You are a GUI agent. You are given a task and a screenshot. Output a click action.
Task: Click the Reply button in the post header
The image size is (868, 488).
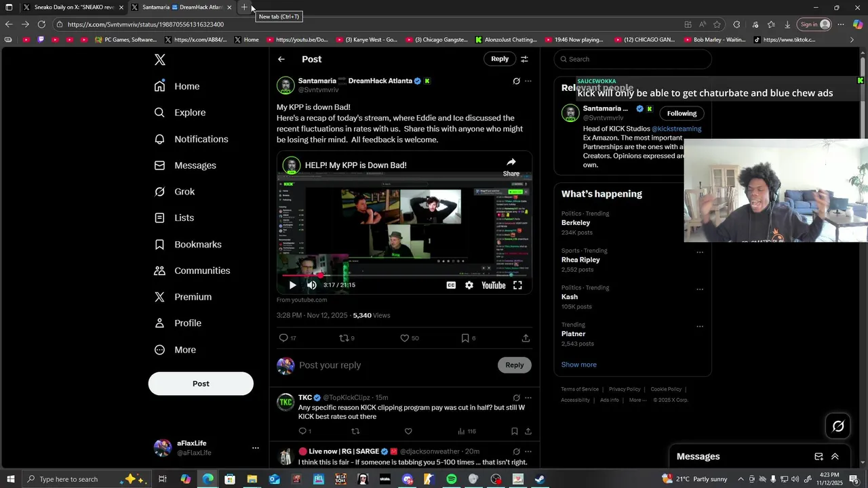(500, 59)
